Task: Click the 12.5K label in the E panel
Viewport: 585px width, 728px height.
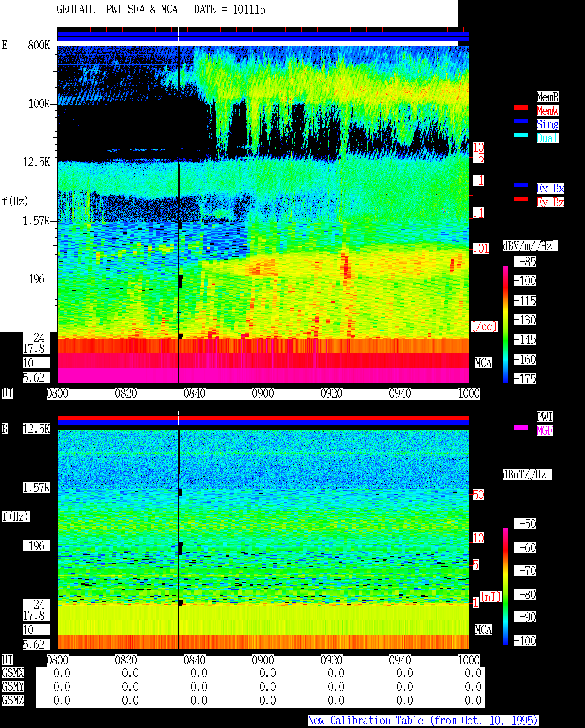Action: [x=37, y=162]
